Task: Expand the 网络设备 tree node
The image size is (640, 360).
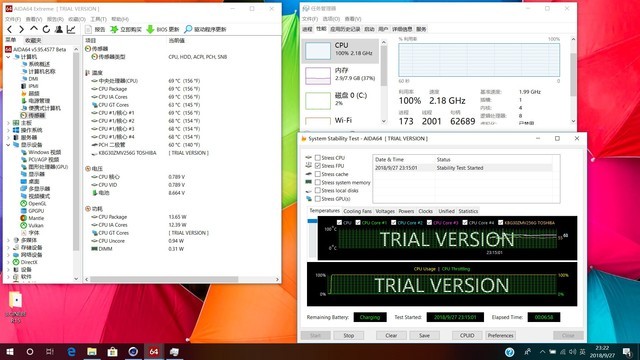Action: coord(9,255)
